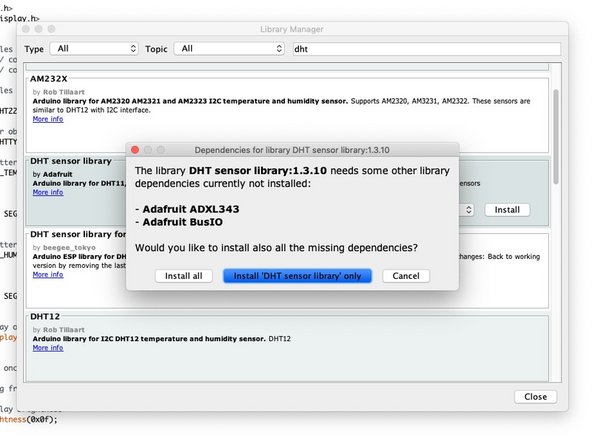Viewport: 592px width, 444px height.
Task: Open More info link for AM232X
Action: point(48,119)
